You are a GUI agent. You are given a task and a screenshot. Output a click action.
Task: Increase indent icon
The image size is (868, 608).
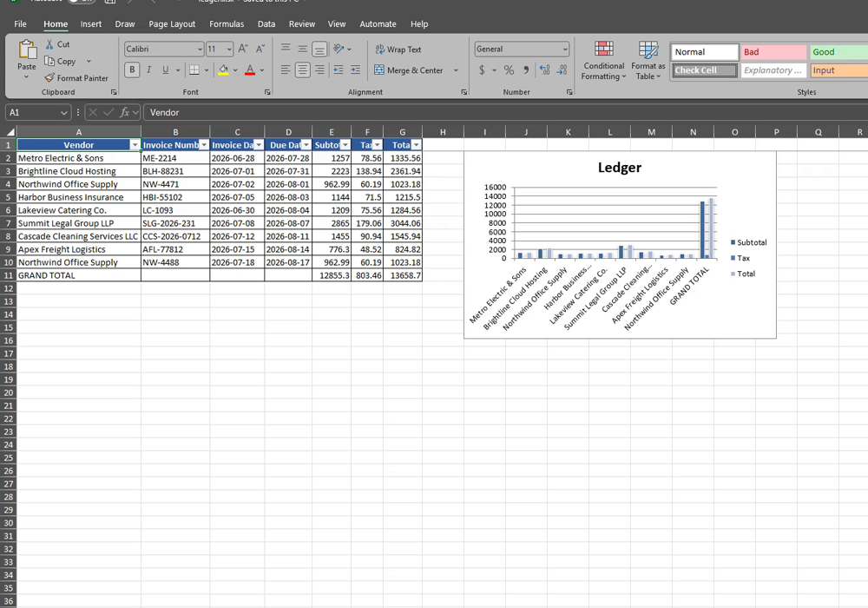(355, 69)
